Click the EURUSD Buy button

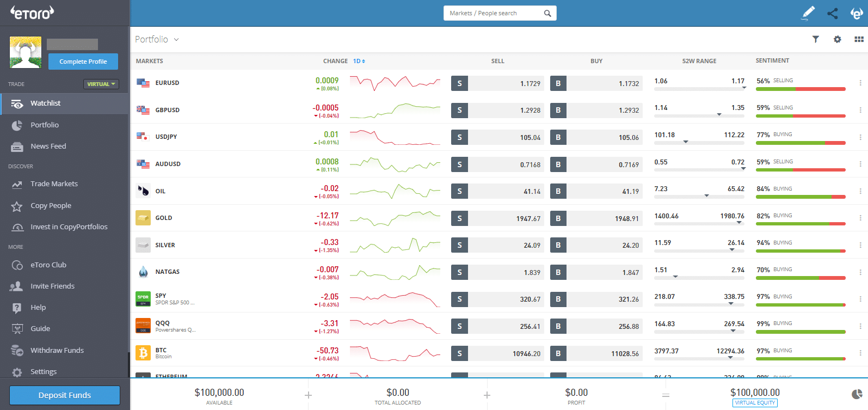[x=596, y=83]
